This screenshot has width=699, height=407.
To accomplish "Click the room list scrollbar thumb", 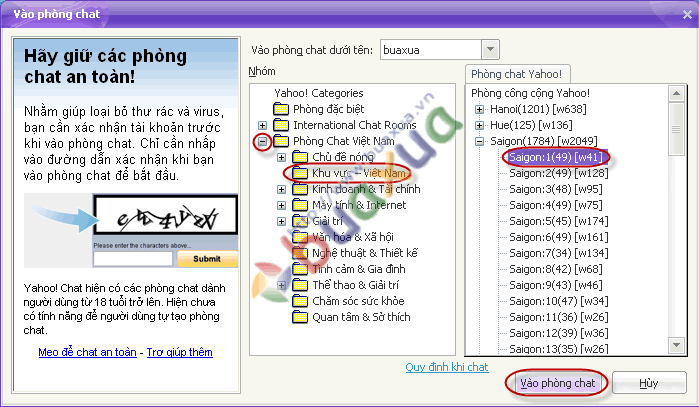I will click(x=676, y=129).
